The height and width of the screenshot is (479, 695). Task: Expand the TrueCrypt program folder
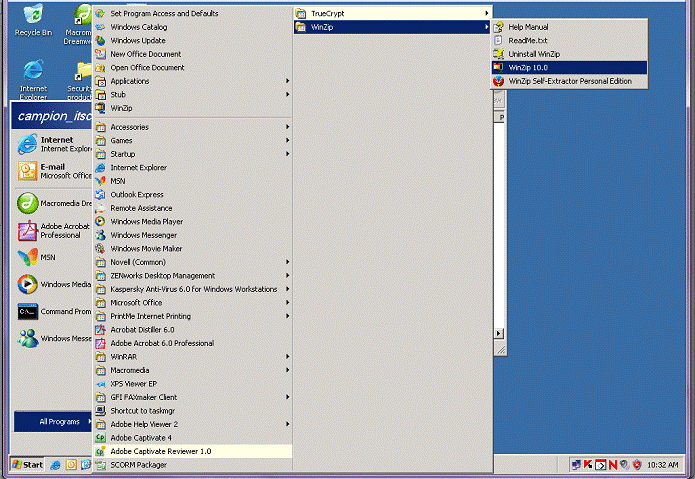click(x=393, y=13)
